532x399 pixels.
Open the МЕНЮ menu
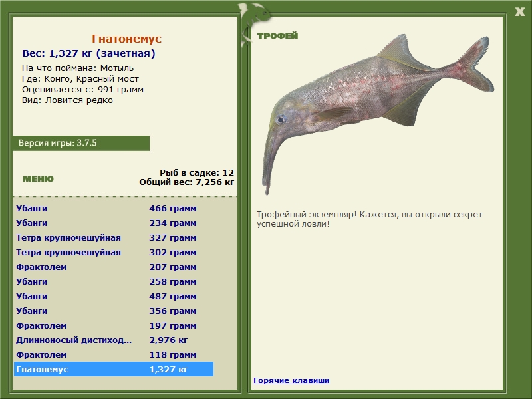(x=38, y=179)
